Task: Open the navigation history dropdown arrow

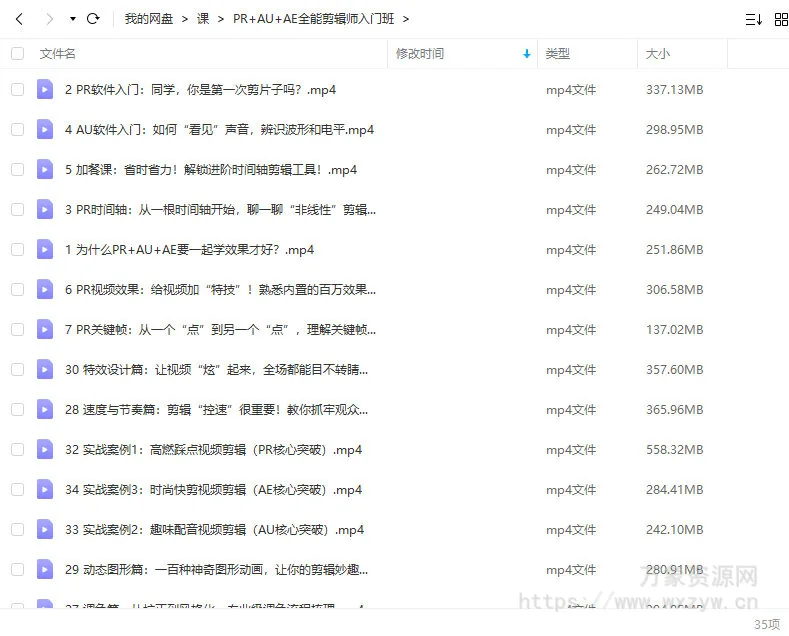Action: pos(73,19)
